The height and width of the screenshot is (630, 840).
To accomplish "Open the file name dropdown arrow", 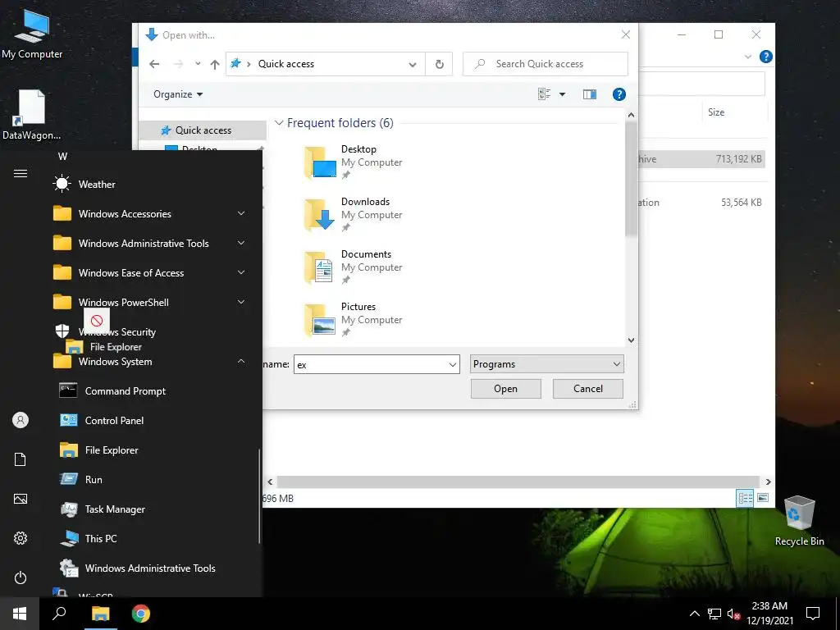I will click(453, 365).
